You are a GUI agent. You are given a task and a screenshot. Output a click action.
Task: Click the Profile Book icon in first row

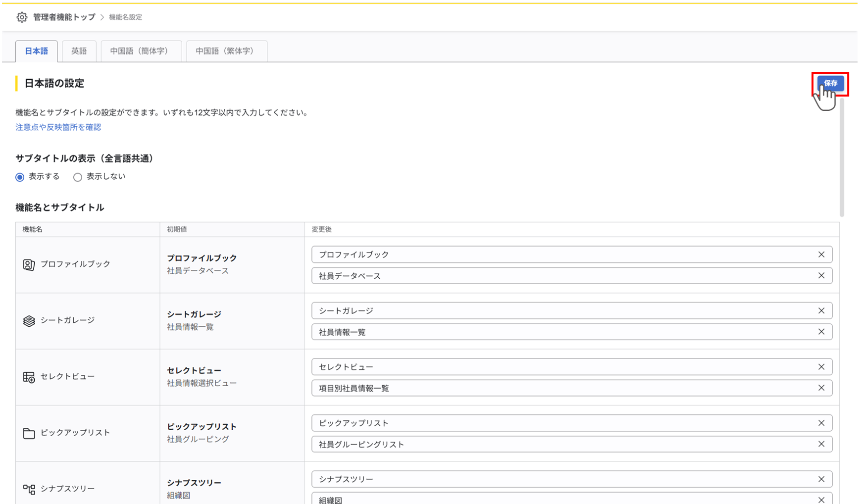click(x=29, y=265)
